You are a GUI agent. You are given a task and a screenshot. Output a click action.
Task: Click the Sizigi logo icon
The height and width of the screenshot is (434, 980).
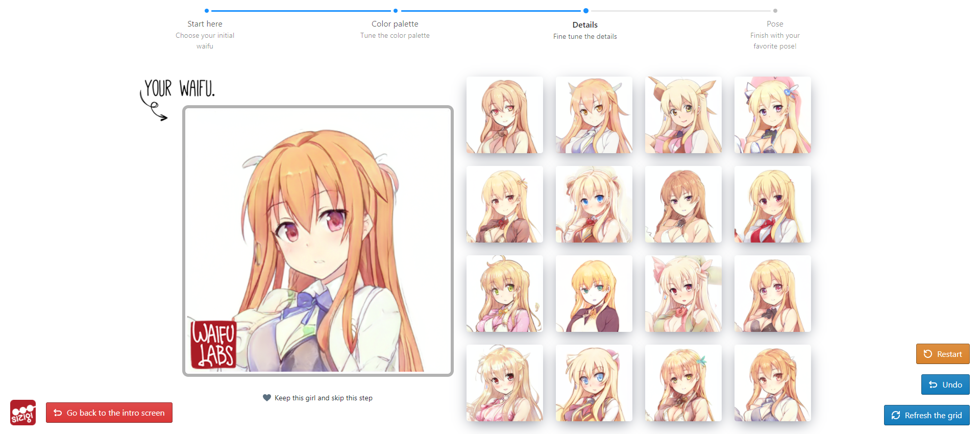pyautogui.click(x=23, y=413)
